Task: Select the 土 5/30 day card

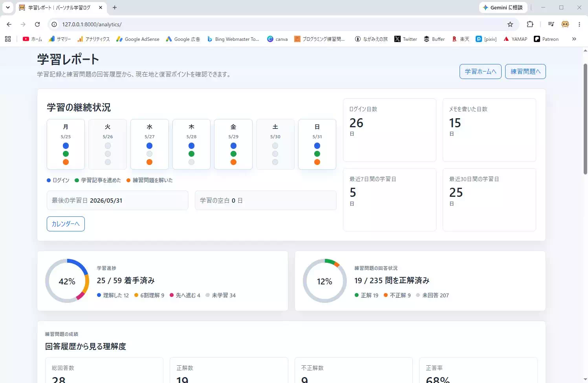Action: pos(275,144)
